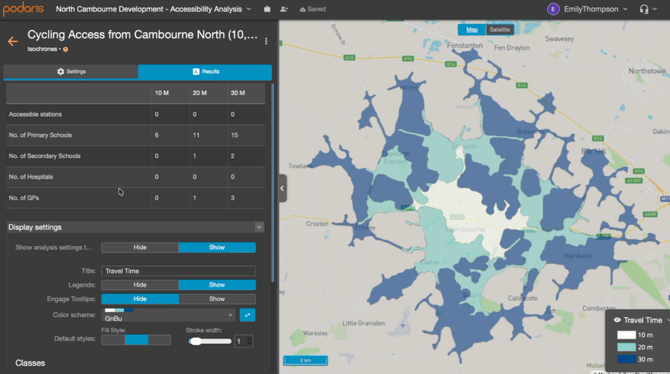Click the 10 m legend swatch
This screenshot has width=670, height=374.
626,335
